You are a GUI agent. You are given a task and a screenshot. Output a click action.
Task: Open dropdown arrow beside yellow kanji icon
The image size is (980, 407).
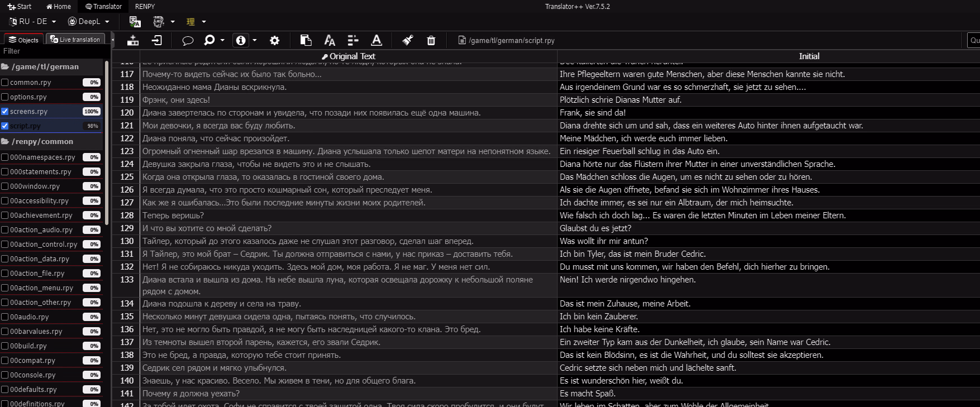click(204, 22)
